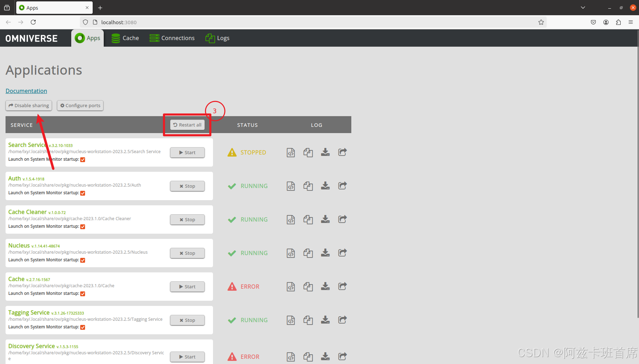
Task: Click the OMNIVERSE logo
Action: click(31, 38)
